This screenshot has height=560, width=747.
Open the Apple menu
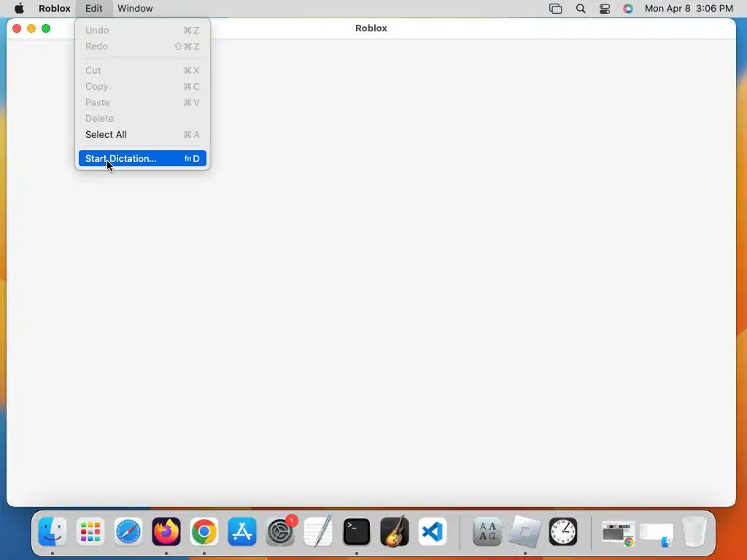click(19, 8)
